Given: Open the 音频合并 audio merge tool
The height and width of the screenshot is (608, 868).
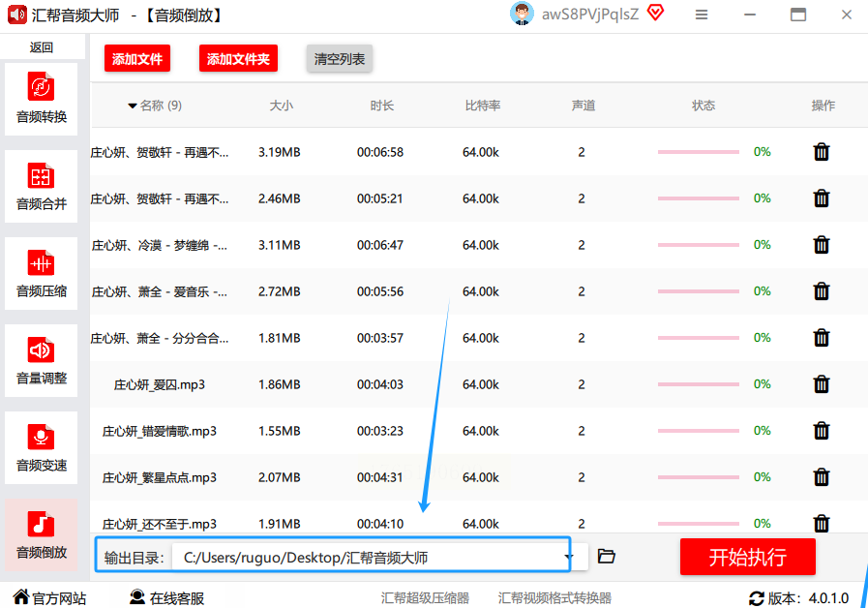Looking at the screenshot, I should pos(42,187).
